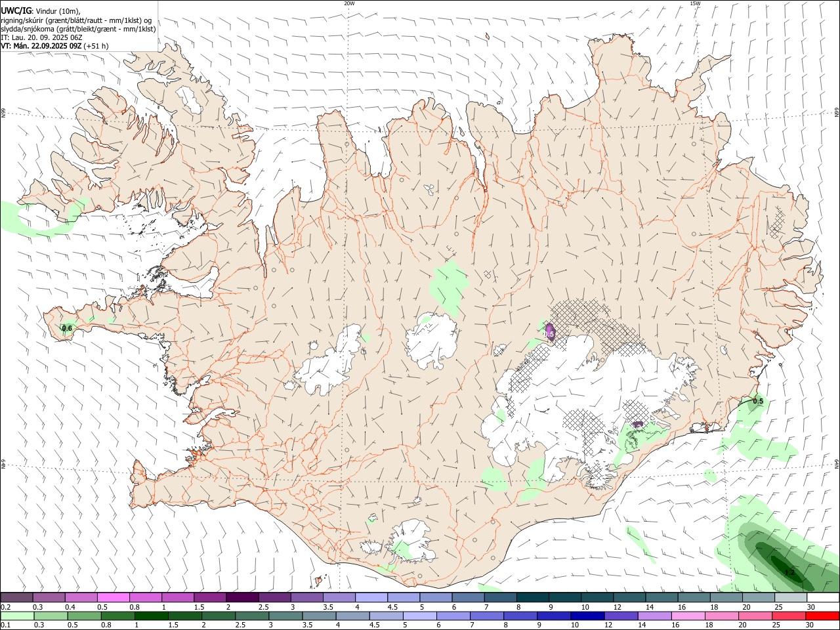Click the 16 label in upper legend row
Viewport: 840px width, 630px height.
tap(682, 607)
